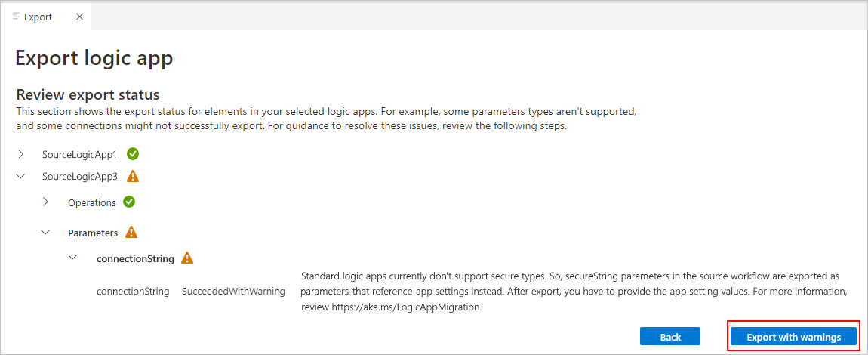Click the Back button
Image resolution: width=868 pixels, height=355 pixels.
pyautogui.click(x=670, y=336)
